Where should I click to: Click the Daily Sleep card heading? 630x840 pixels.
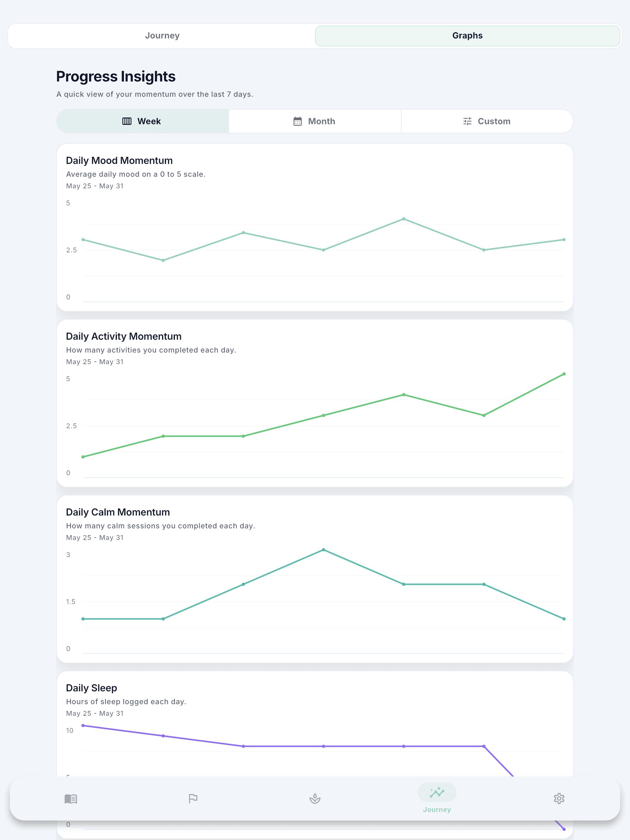point(92,688)
